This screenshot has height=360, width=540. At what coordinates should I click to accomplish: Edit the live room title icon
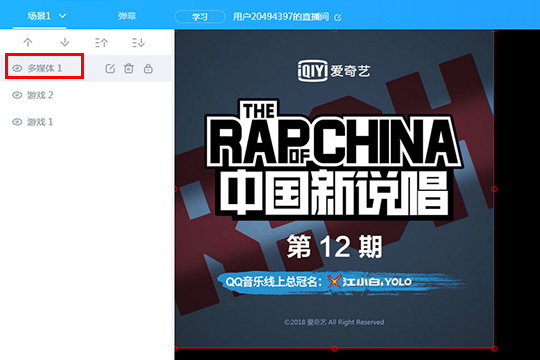(338, 17)
